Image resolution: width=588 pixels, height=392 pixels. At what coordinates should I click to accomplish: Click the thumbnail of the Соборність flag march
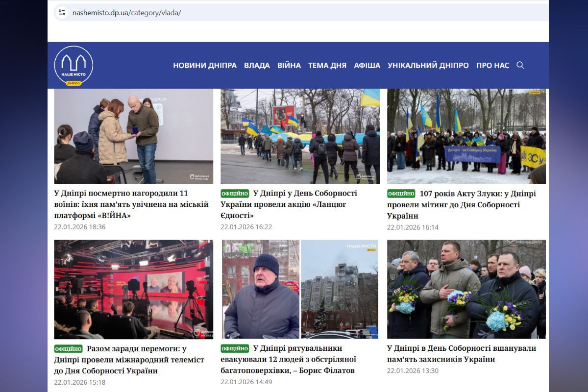pos(299,136)
